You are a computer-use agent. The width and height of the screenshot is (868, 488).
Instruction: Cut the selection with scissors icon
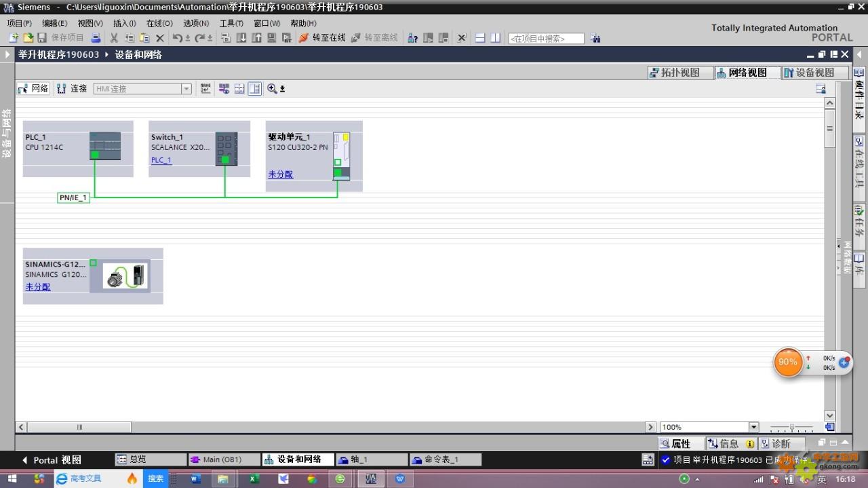[114, 38]
